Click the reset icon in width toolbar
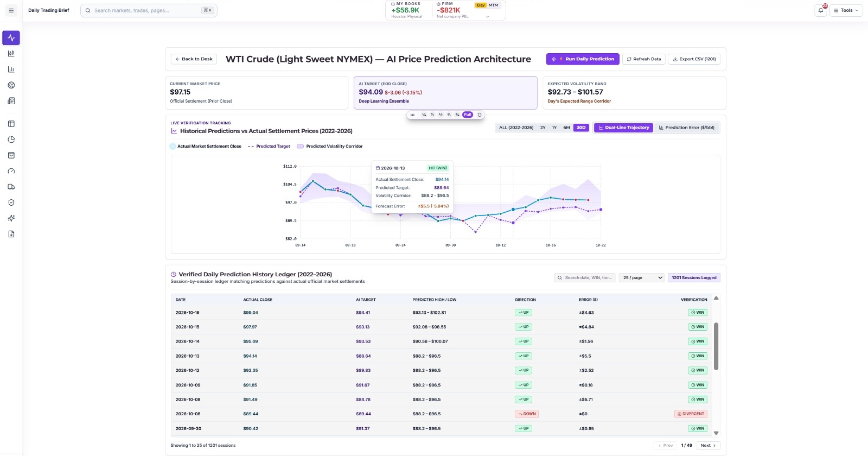Viewport: 868px width, 456px height. [480, 115]
